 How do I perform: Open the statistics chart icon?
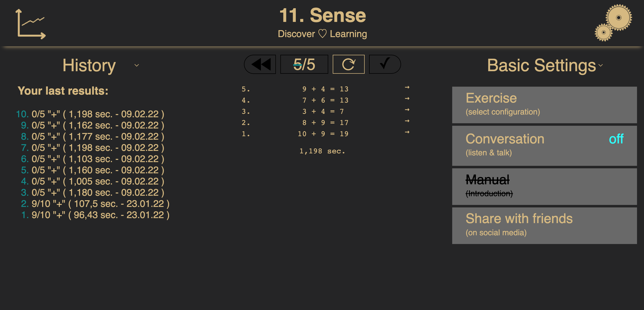pyautogui.click(x=31, y=24)
